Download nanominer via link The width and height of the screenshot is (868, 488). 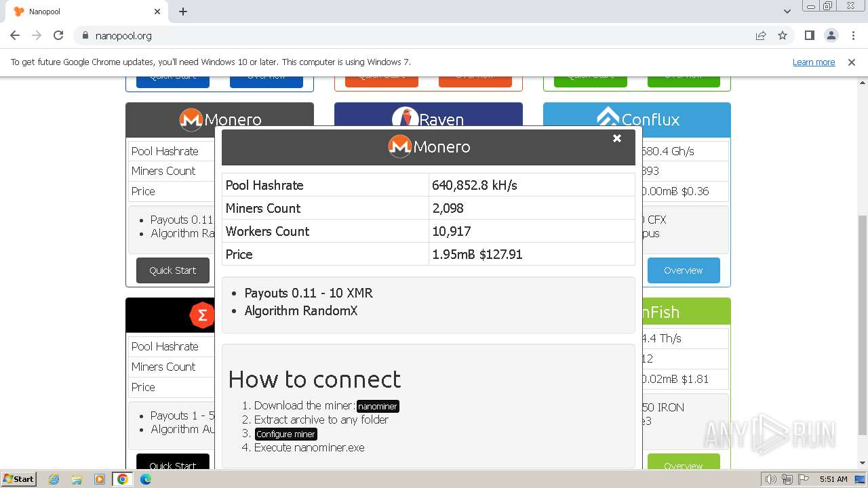378,406
